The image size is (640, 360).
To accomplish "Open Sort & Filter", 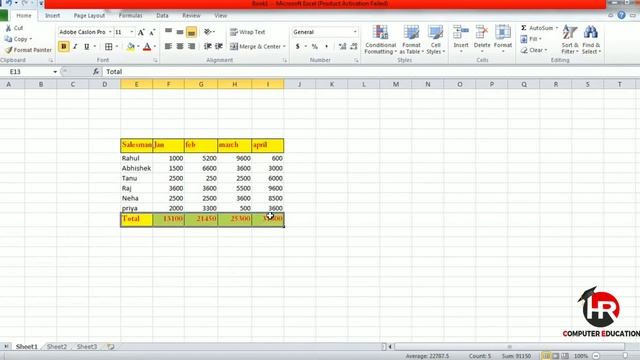I will [x=570, y=40].
